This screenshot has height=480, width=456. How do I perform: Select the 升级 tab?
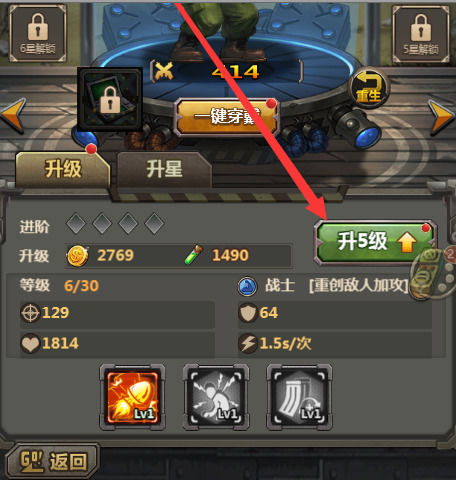63,169
